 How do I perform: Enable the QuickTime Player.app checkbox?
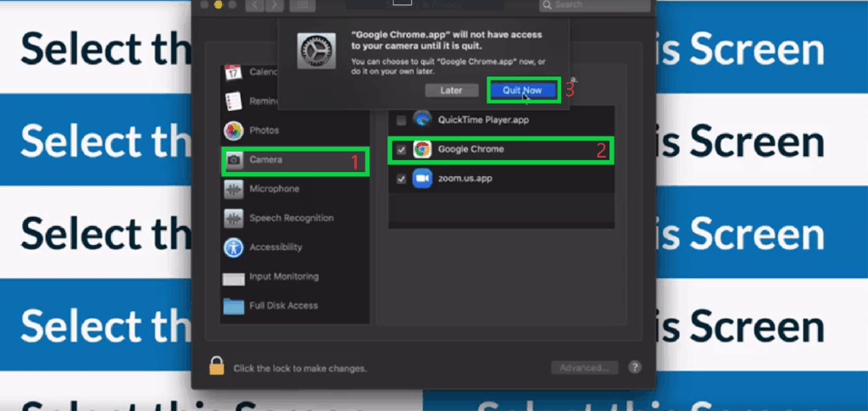401,120
